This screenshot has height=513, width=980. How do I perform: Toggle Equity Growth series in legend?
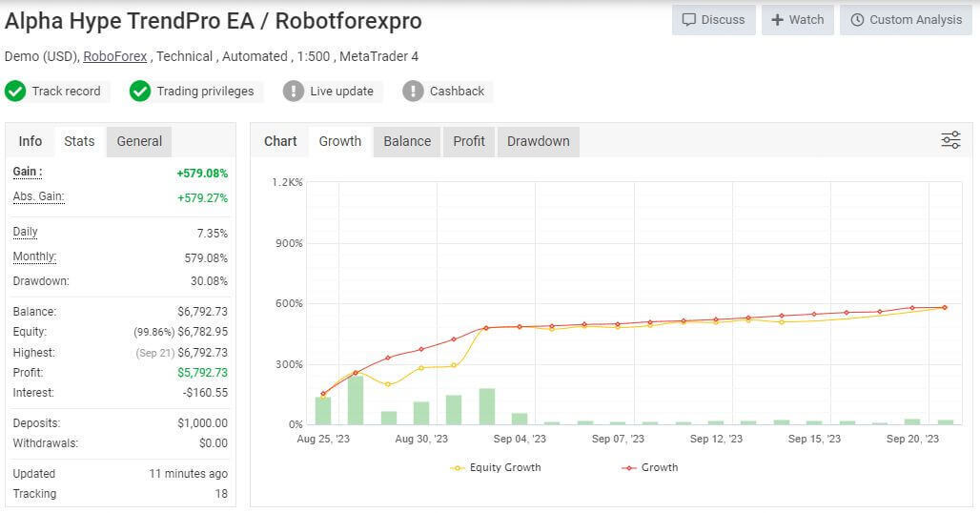point(495,467)
